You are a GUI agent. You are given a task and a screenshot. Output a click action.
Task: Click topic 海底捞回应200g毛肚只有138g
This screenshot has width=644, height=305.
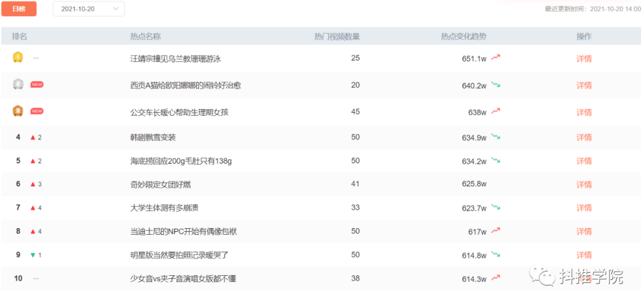(181, 161)
